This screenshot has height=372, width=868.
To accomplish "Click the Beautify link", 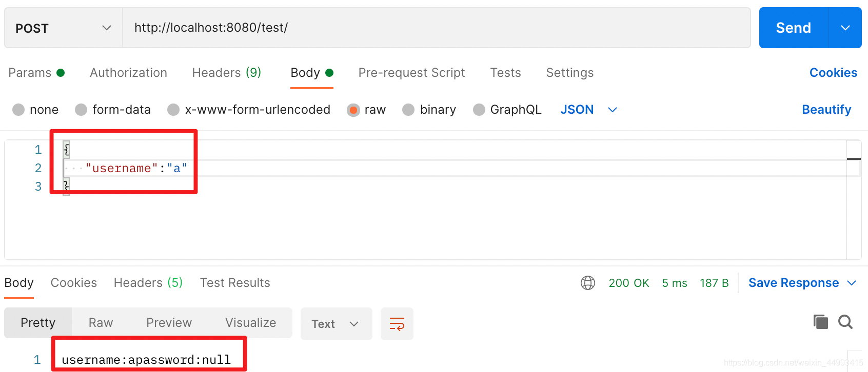I will (826, 110).
